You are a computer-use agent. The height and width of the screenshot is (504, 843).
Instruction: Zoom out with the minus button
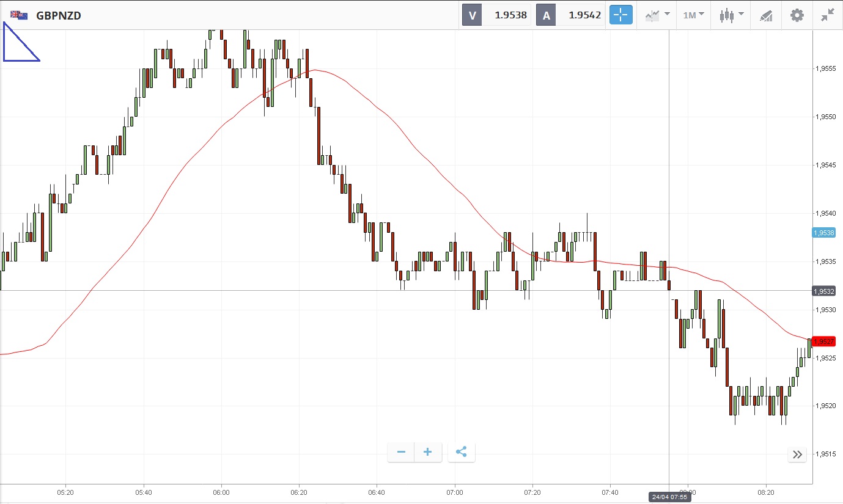click(401, 452)
